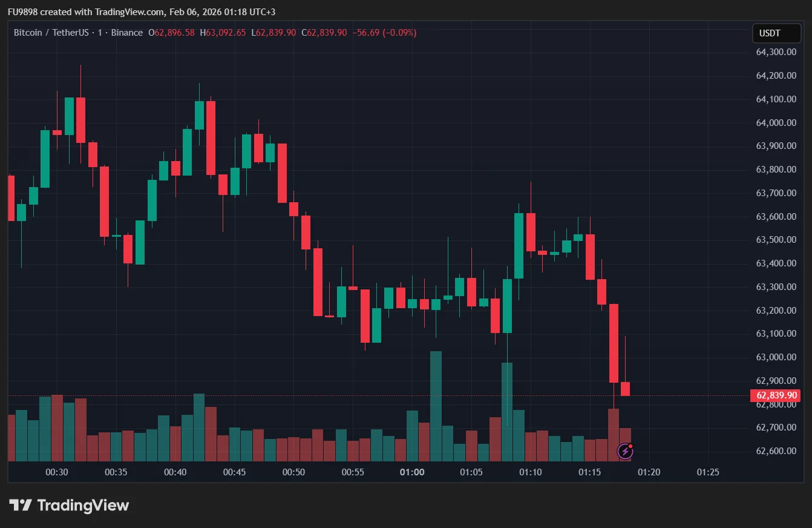The height and width of the screenshot is (528, 812).
Task: Click the 62,600.00 price scale label
Action: [776, 451]
